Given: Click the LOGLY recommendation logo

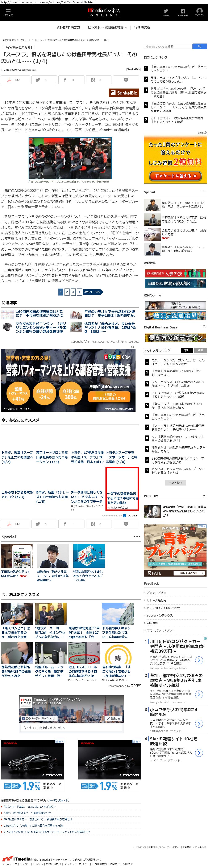Looking at the screenshot, I should [131, 516].
